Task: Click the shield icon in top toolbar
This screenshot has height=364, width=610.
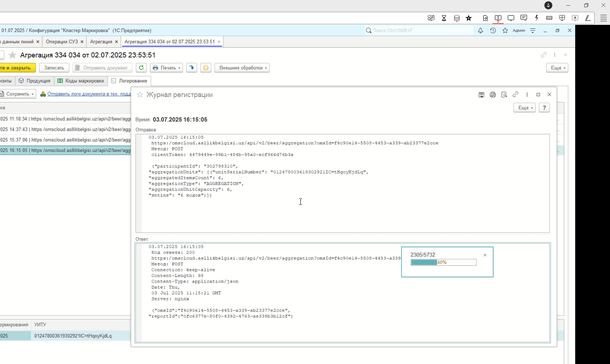Action: click(562, 18)
